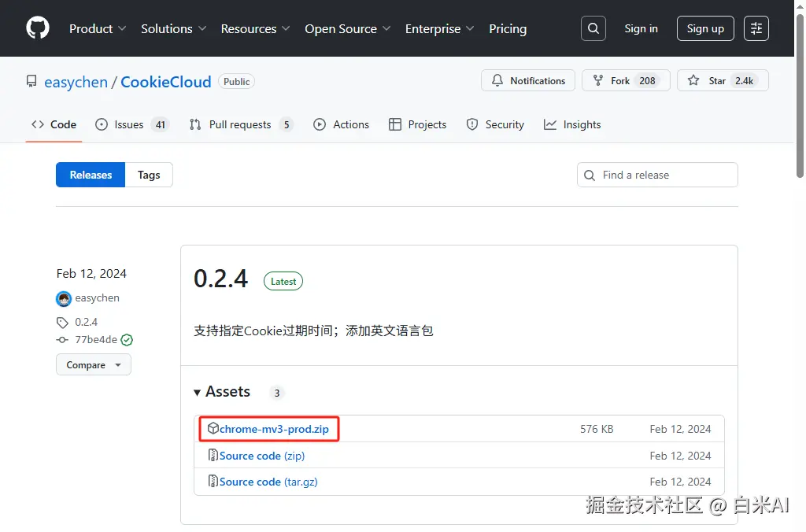Open the header settings sliders icon
Image resolution: width=806 pixels, height=532 pixels.
pyautogui.click(x=756, y=28)
